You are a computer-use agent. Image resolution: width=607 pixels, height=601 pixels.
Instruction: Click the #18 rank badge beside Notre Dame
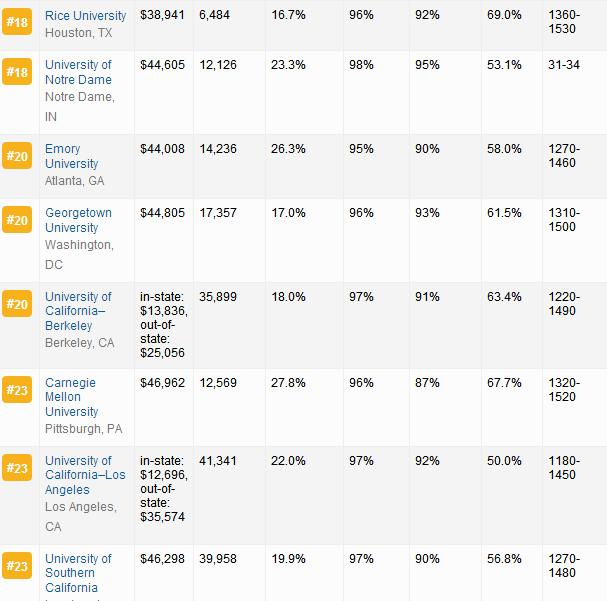(x=17, y=74)
